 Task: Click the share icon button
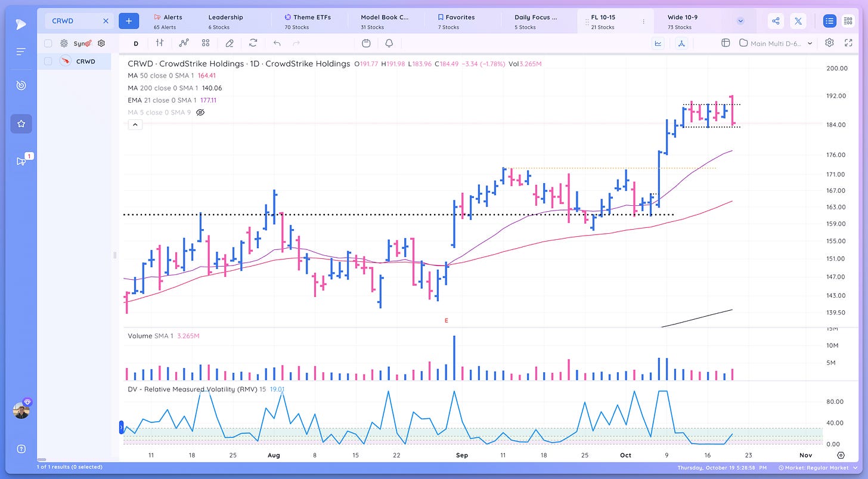point(776,21)
